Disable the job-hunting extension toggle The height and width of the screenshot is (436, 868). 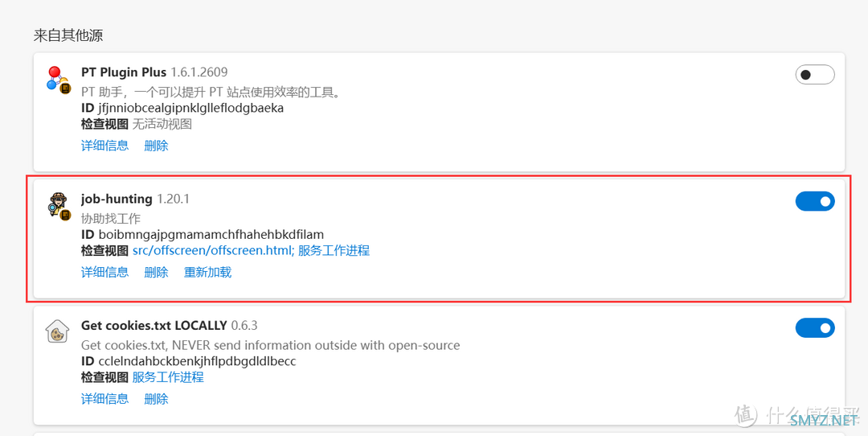coord(815,201)
